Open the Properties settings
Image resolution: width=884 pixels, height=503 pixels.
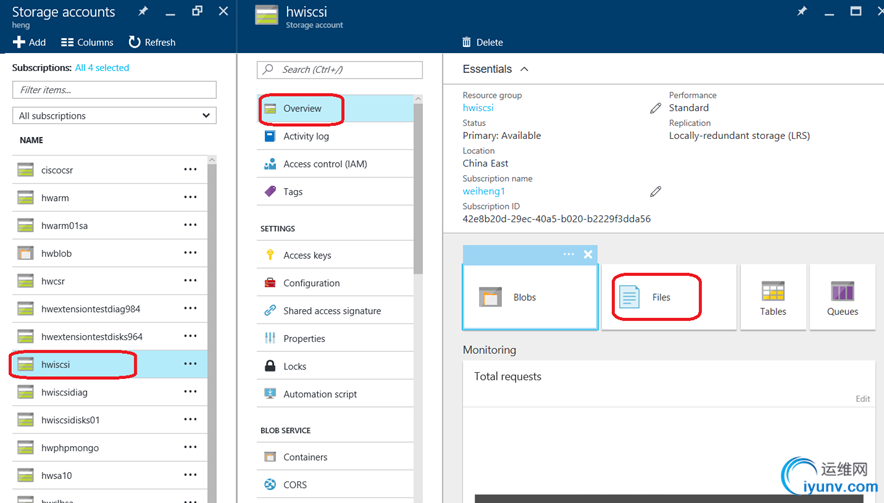click(335, 338)
